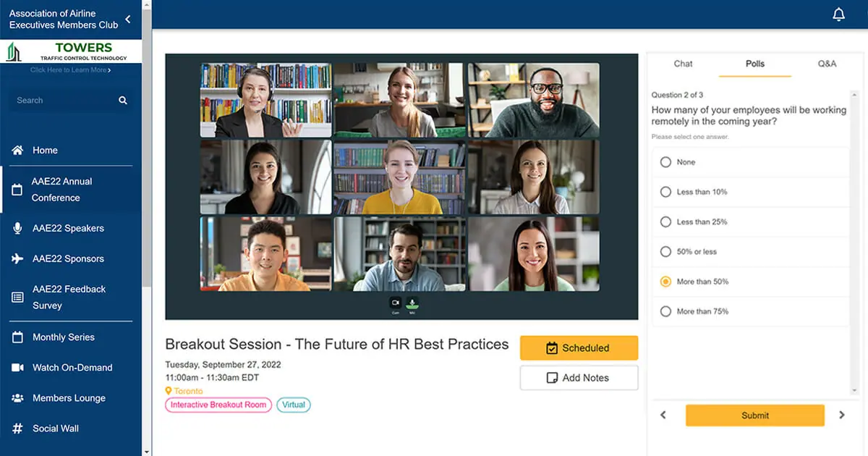Image resolution: width=868 pixels, height=456 pixels.
Task: Click the AAE22 Sponsors airplane icon
Action: click(x=18, y=258)
